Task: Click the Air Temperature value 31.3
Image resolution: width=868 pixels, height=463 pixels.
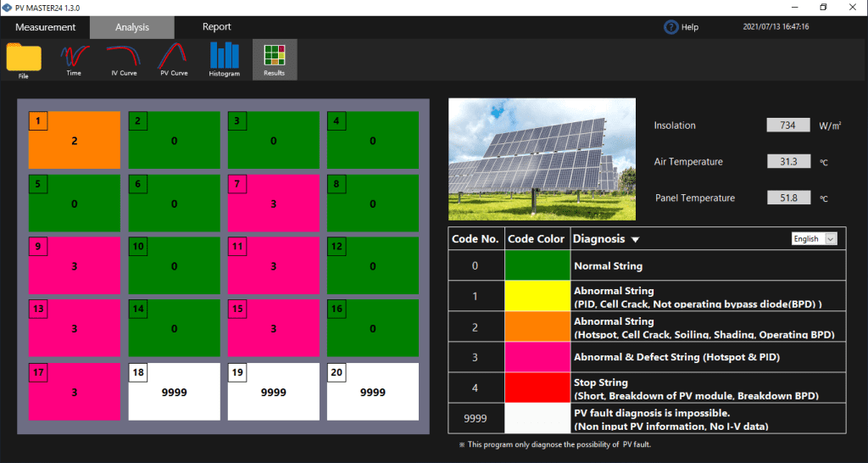Action: 788,161
